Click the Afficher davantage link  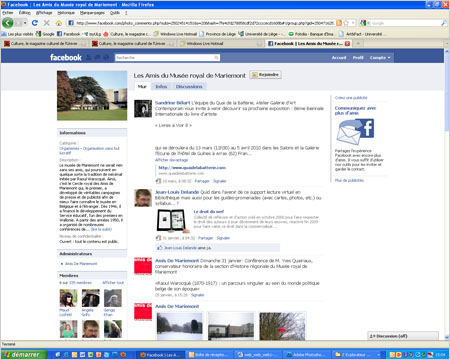coord(171,160)
